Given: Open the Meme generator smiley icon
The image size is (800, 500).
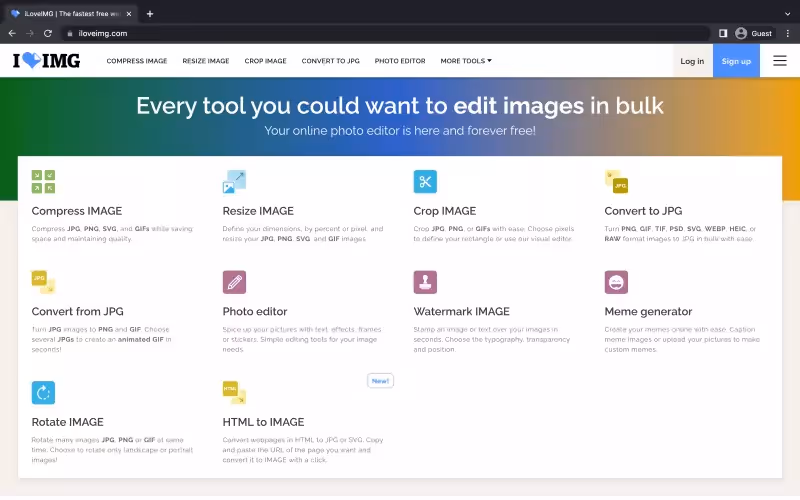Looking at the screenshot, I should 616,282.
